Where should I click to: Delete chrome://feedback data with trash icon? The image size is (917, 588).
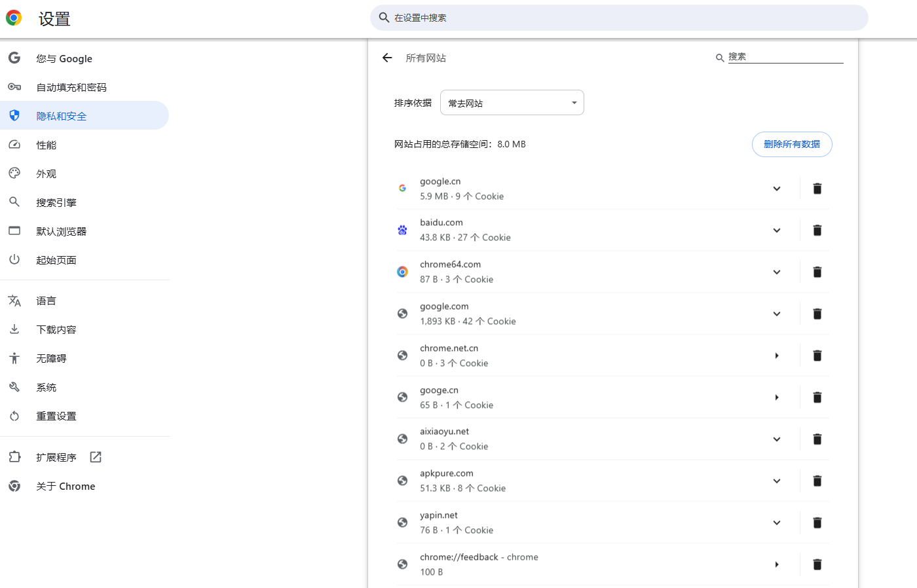[817, 564]
